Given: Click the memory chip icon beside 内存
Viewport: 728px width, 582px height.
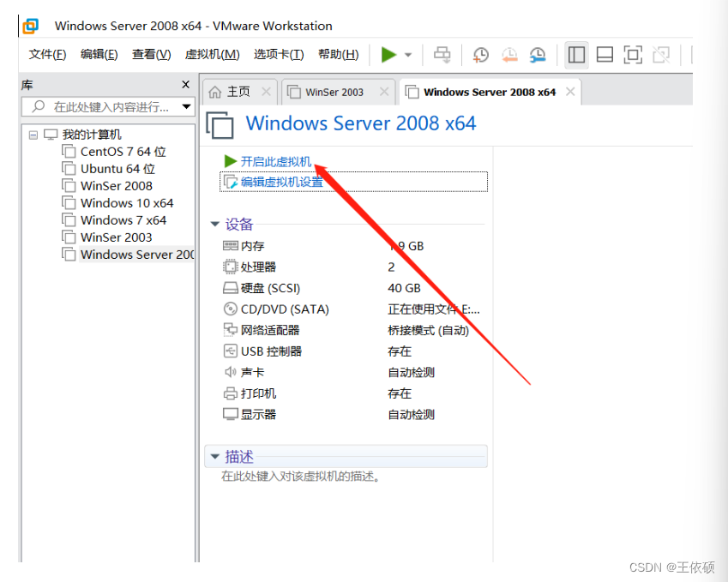Looking at the screenshot, I should pos(231,245).
